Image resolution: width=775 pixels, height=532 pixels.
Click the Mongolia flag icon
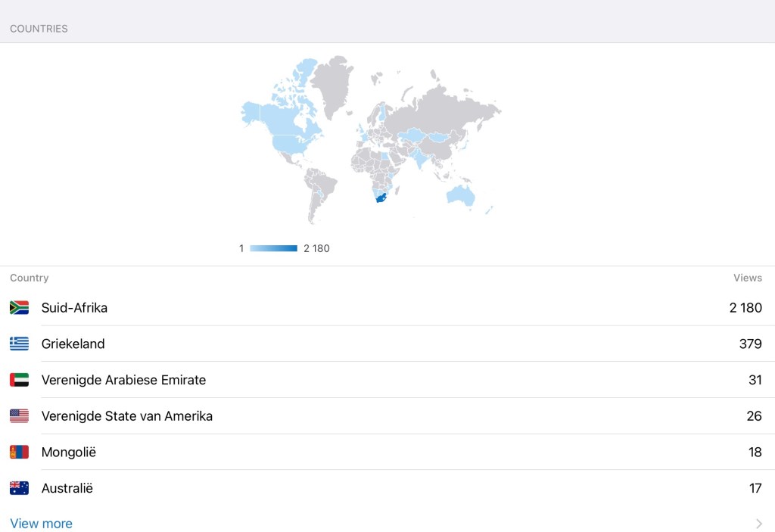pyautogui.click(x=19, y=452)
